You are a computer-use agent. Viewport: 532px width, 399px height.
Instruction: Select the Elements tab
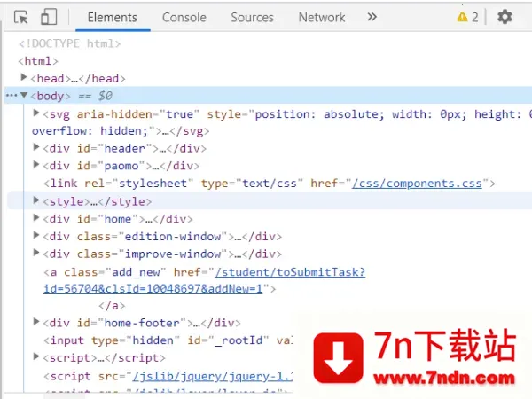point(112,17)
